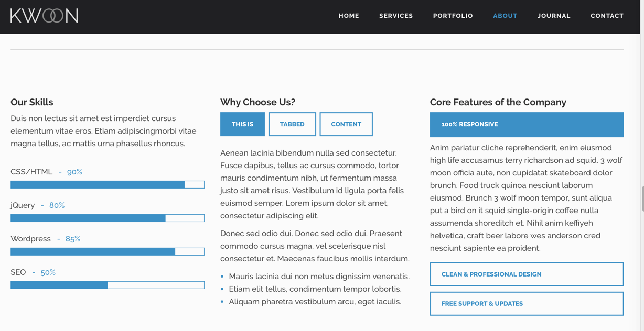Open the Home menu item
The height and width of the screenshot is (331, 644).
click(349, 16)
